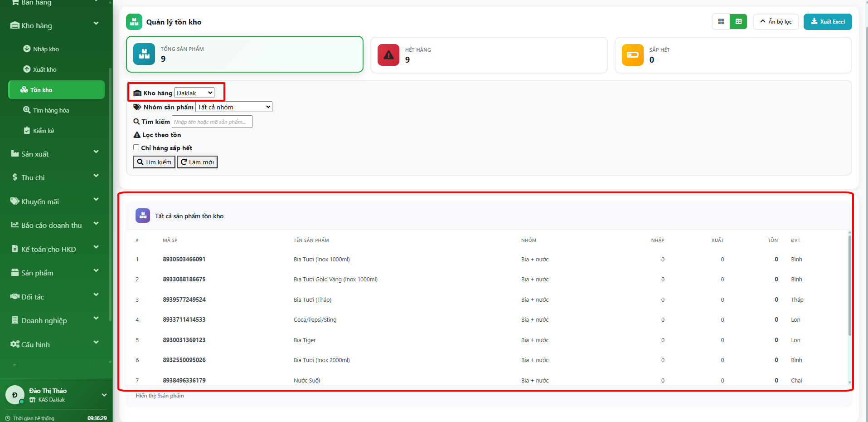Image resolution: width=868 pixels, height=422 pixels.
Task: Click the green Quản lý tồn kho icon
Action: [134, 22]
